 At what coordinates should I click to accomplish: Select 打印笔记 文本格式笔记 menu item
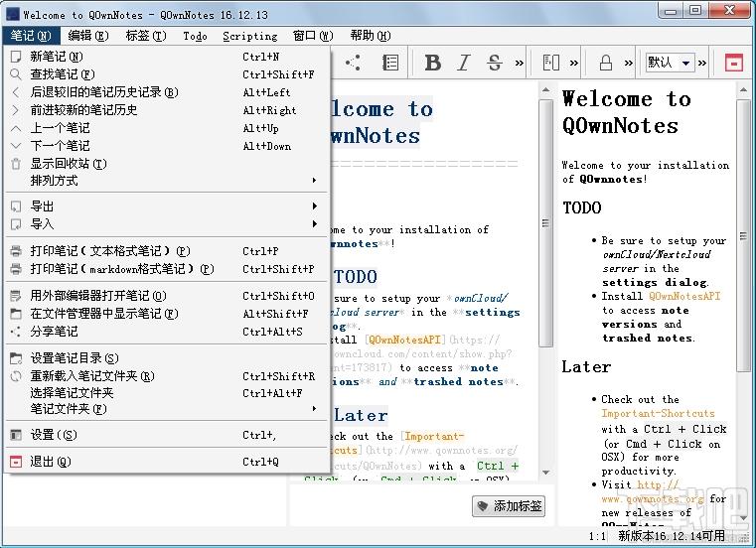(x=167, y=251)
